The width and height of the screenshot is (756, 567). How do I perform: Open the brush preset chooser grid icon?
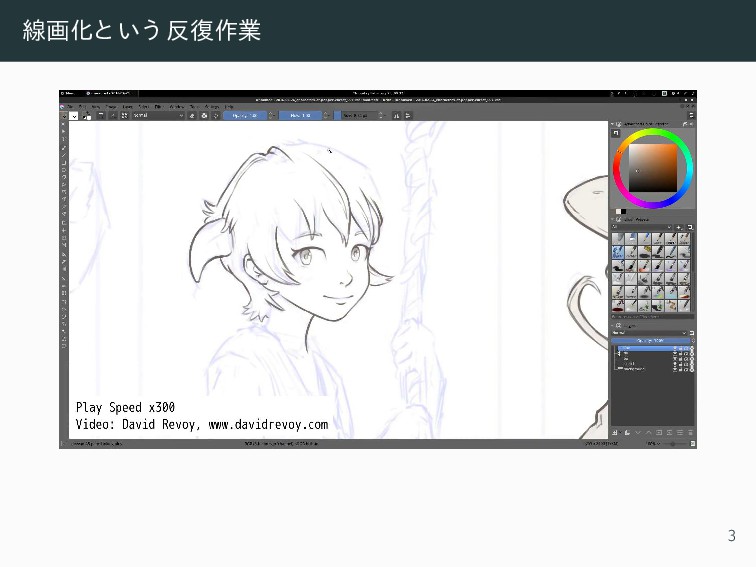[x=124, y=116]
